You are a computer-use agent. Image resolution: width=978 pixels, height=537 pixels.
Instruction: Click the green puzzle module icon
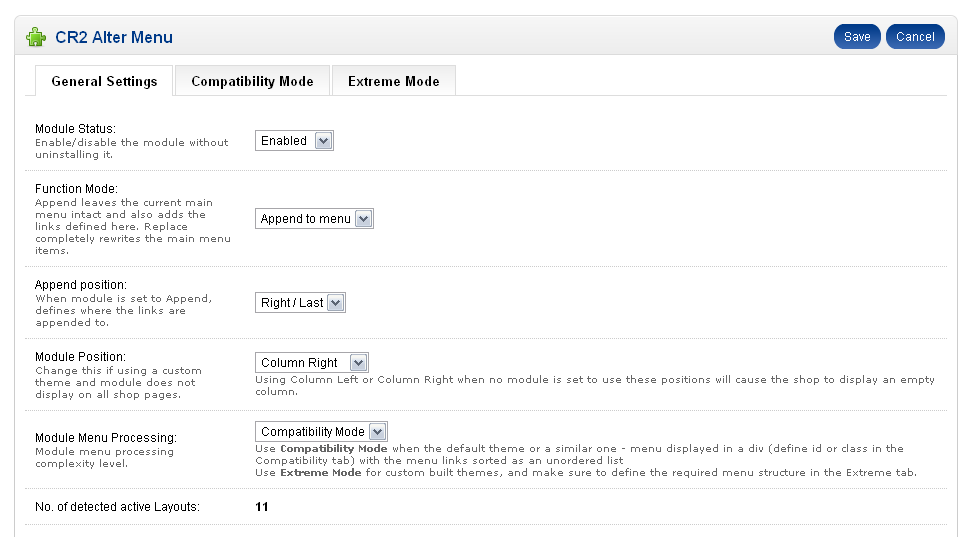click(36, 37)
